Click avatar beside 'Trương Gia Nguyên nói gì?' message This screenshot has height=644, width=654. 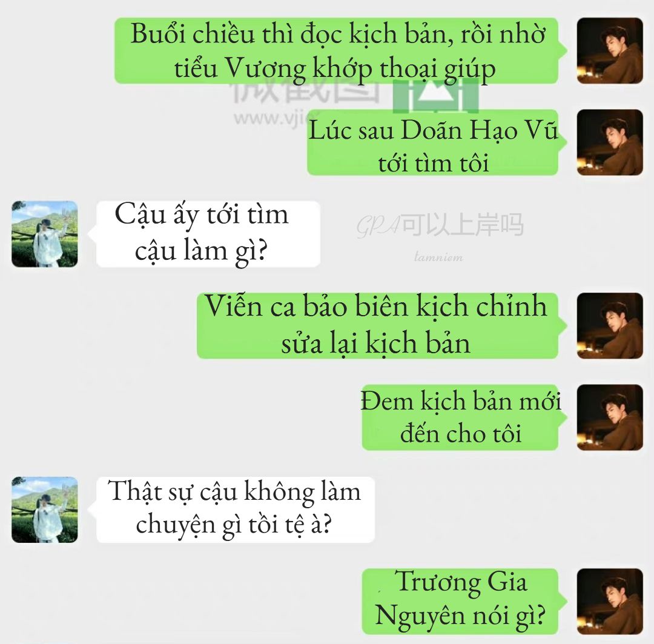pos(610,602)
